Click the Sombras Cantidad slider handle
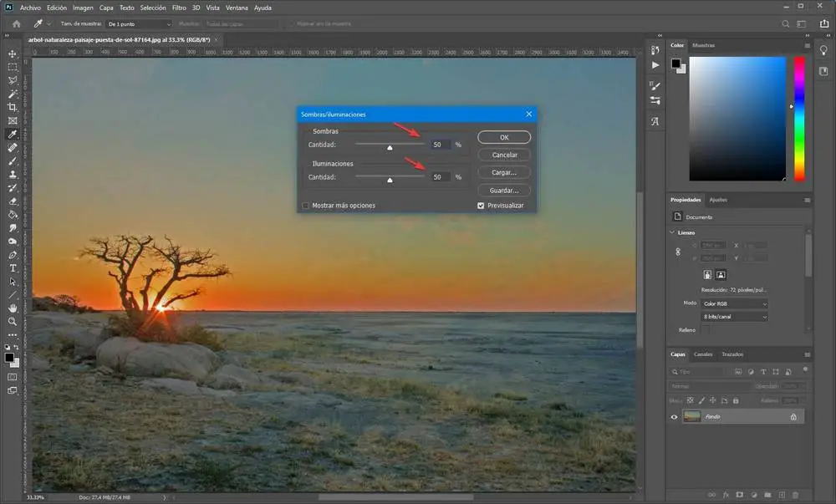 point(390,147)
